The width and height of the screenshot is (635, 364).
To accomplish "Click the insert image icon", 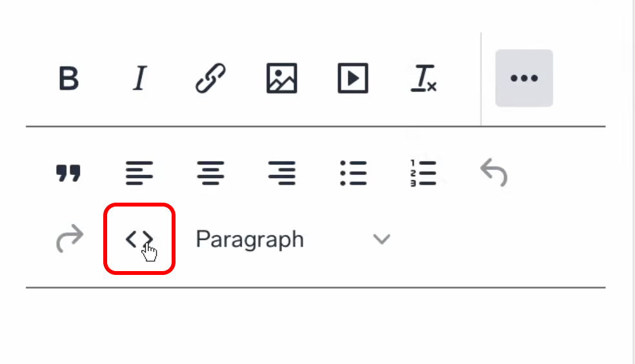I will pyautogui.click(x=282, y=79).
